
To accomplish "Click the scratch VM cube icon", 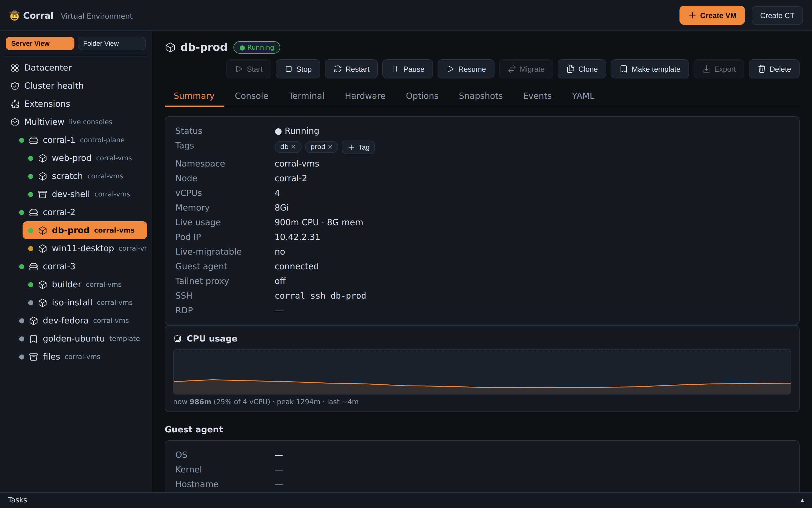I will 43,176.
